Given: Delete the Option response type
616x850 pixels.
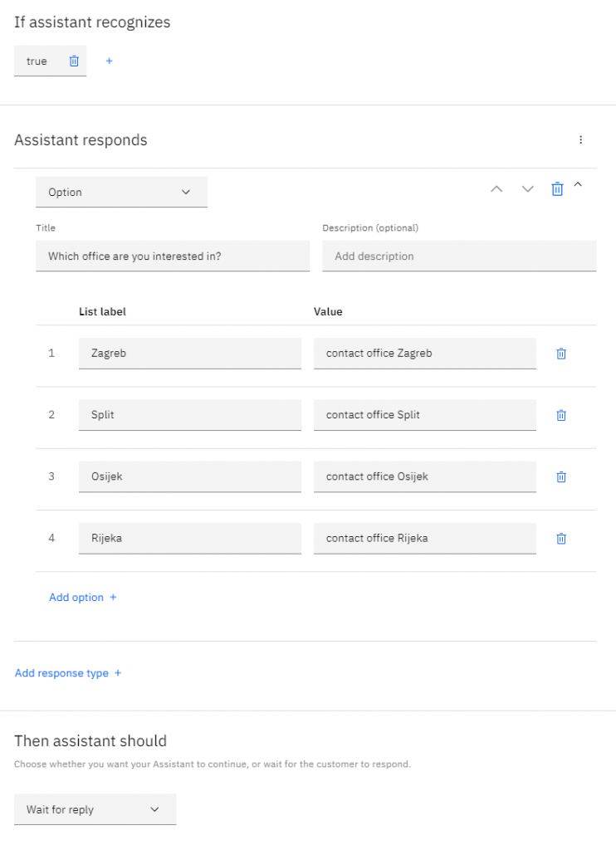Looking at the screenshot, I should click(557, 189).
